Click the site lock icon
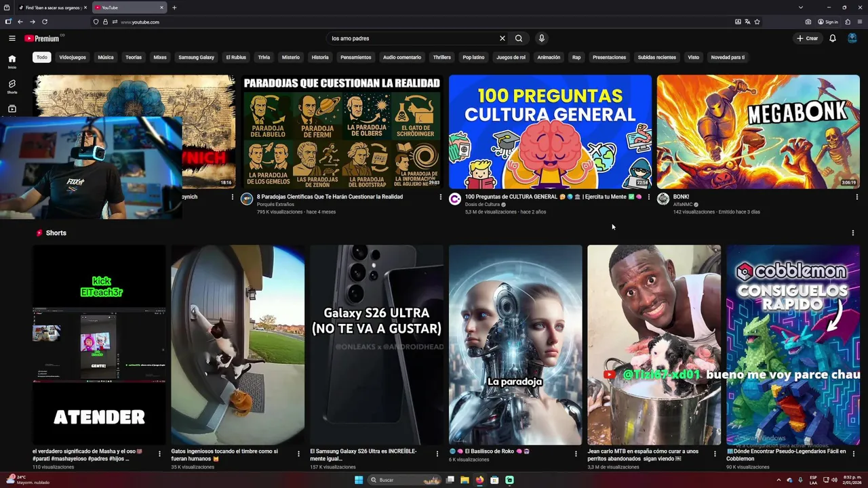Screen dimensions: 868x488 click(x=104, y=22)
